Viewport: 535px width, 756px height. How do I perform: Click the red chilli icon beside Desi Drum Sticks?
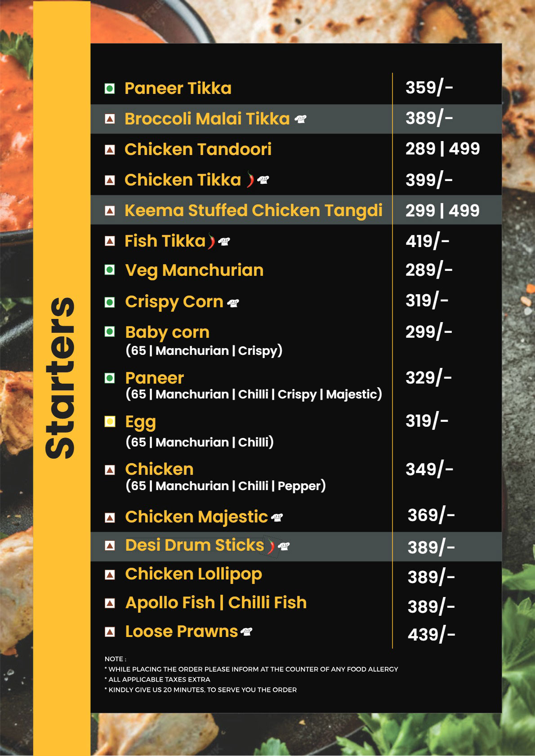(x=271, y=546)
